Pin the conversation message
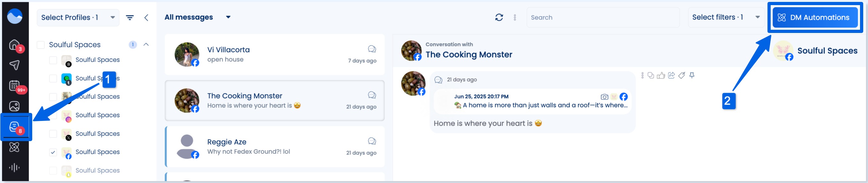The image size is (868, 183). coord(692,76)
